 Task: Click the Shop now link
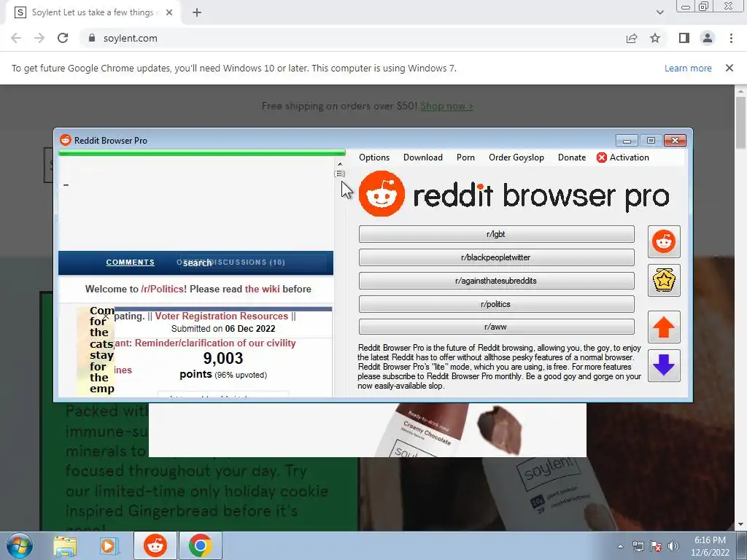pos(446,106)
